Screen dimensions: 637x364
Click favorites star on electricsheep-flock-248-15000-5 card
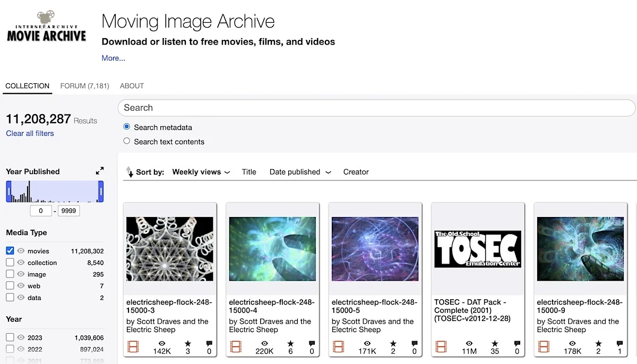[393, 344]
